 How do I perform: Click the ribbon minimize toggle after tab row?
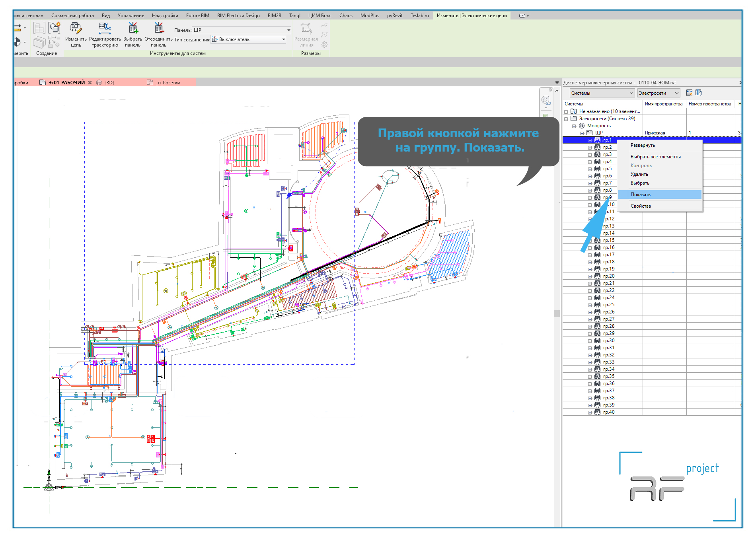524,16
